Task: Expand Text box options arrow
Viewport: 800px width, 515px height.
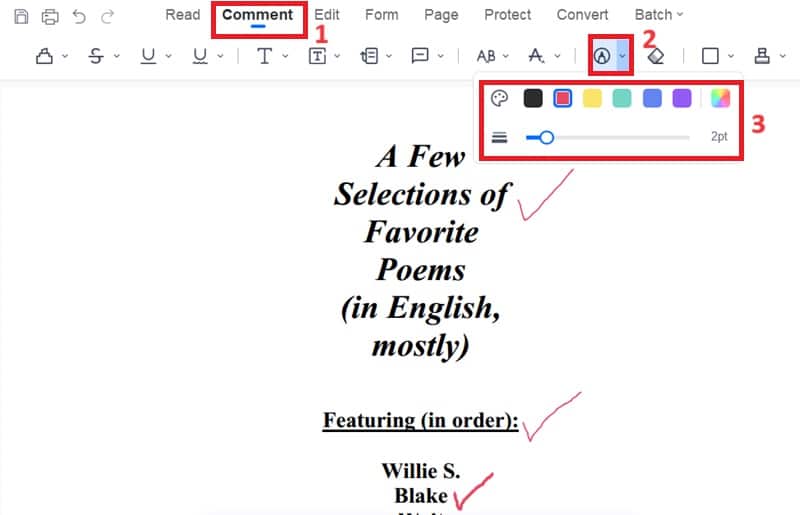Action: [x=337, y=56]
